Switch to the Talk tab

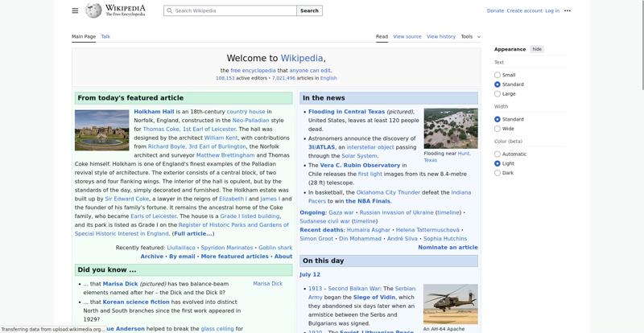tap(105, 36)
